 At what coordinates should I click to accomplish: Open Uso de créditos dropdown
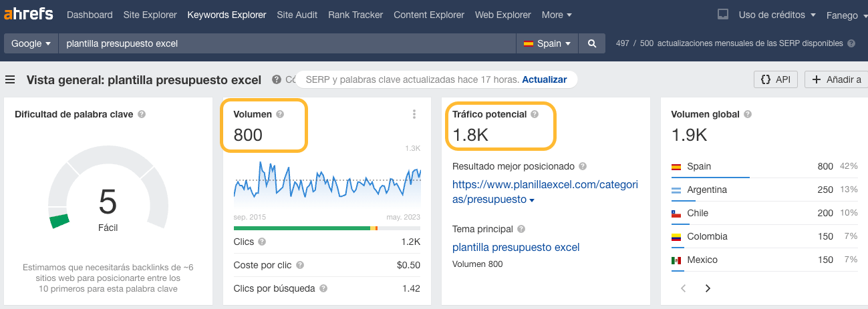[x=777, y=15]
